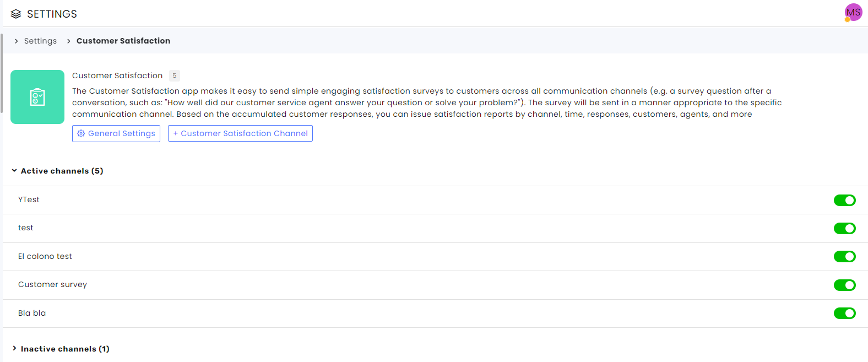This screenshot has height=362, width=868.
Task: Disable the YTest channel toggle
Action: [844, 200]
